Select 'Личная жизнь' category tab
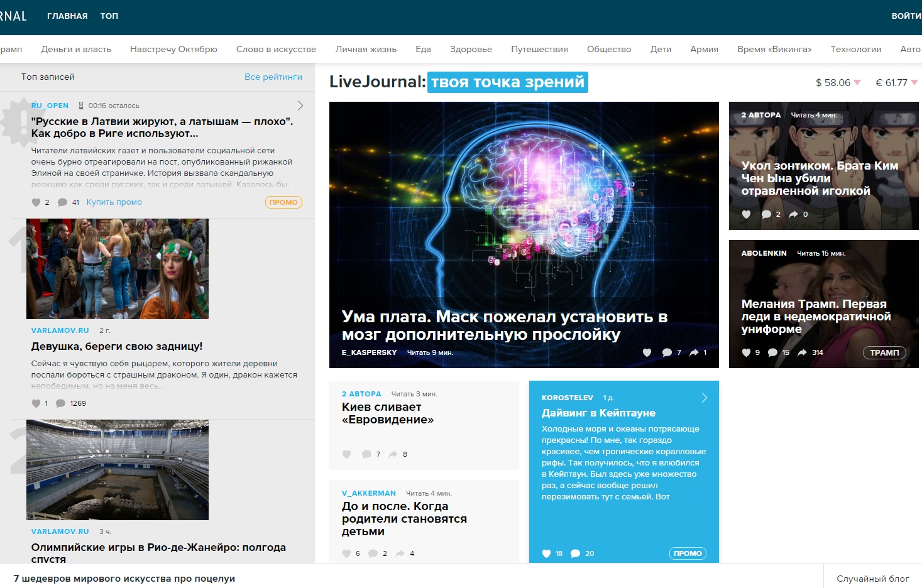 [366, 49]
